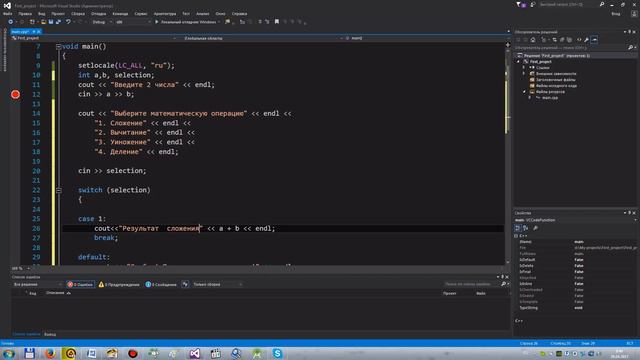
Task: Open the build-only filter dropdown in Error List
Action: point(218,284)
